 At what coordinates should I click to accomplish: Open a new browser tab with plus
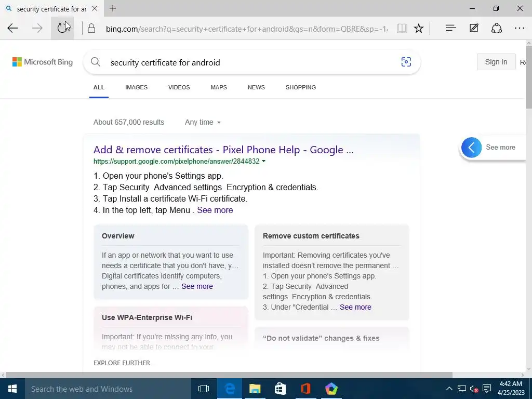pos(113,8)
